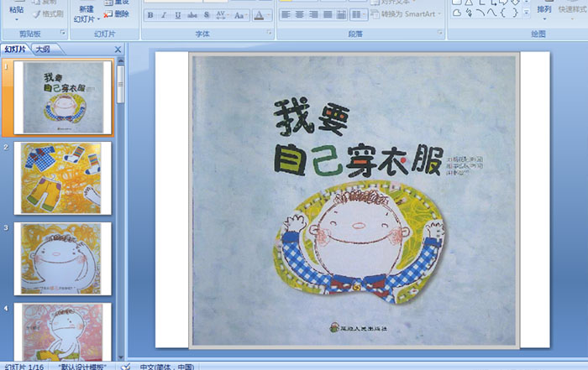Close the slides pane with X

(118, 50)
